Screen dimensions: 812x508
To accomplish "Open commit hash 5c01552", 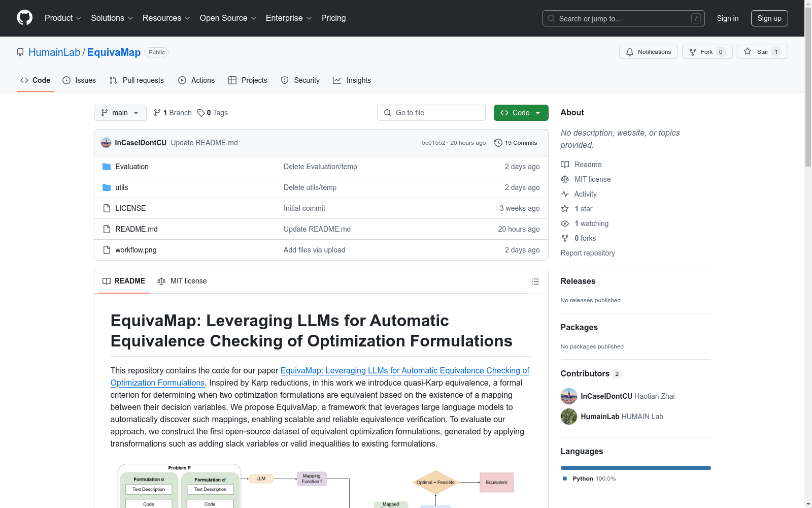I will [433, 143].
